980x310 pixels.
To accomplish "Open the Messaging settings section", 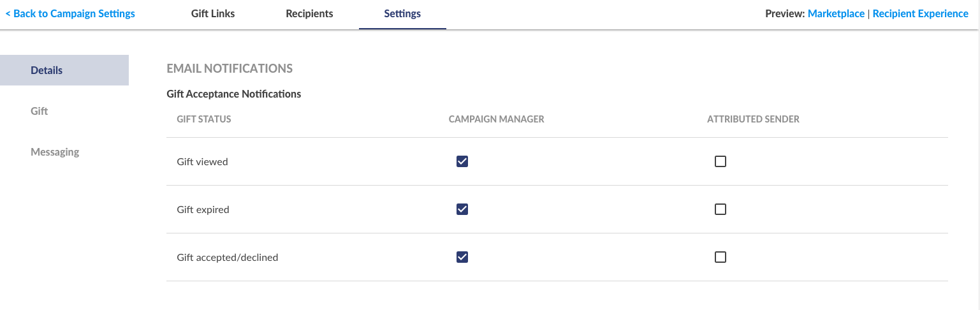I will click(x=55, y=152).
